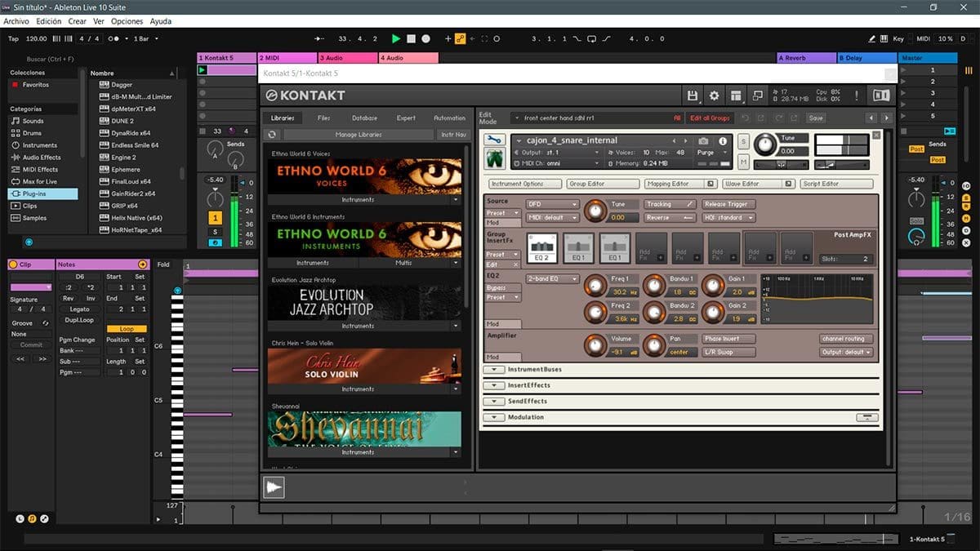Viewport: 980px width, 551px height.
Task: Toggle the Tracking button
Action: [670, 204]
